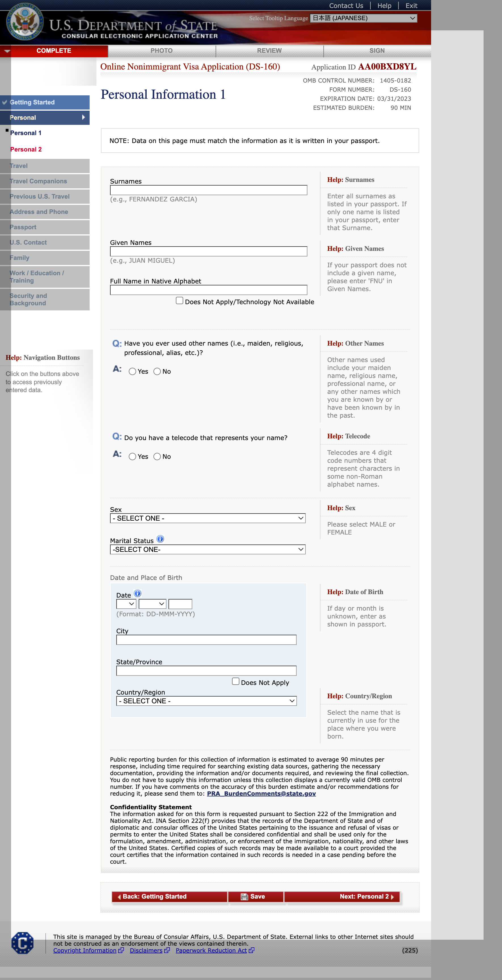Select Yes for other names used
502x980 pixels.
coord(132,372)
